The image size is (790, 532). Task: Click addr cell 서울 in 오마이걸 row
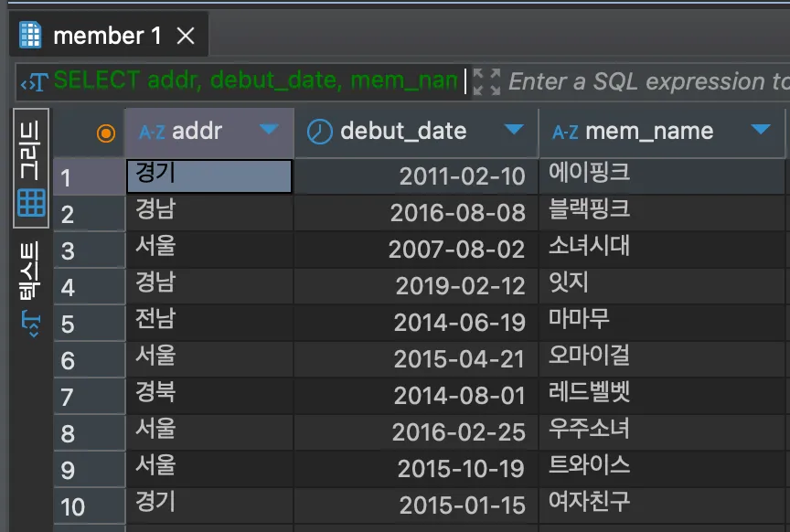pos(209,360)
